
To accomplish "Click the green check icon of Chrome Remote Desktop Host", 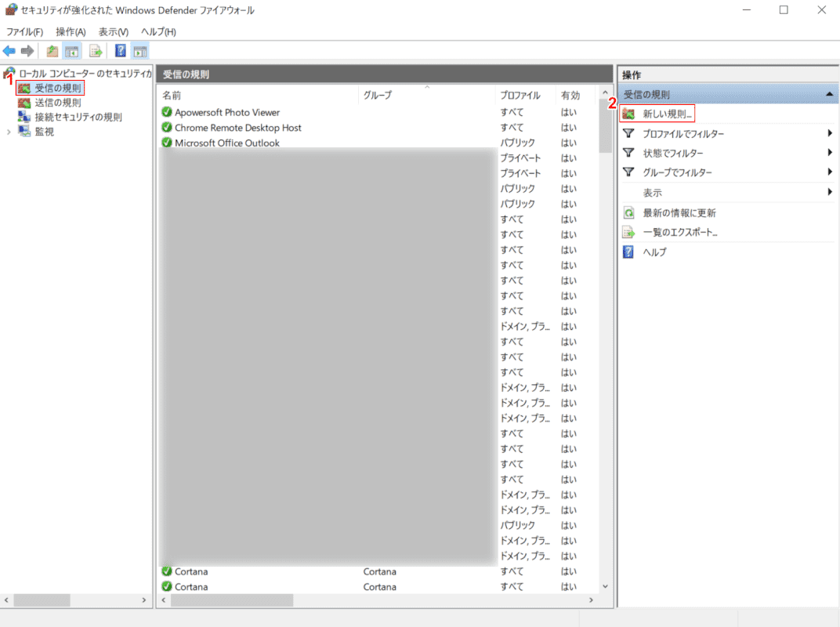I will click(x=167, y=128).
